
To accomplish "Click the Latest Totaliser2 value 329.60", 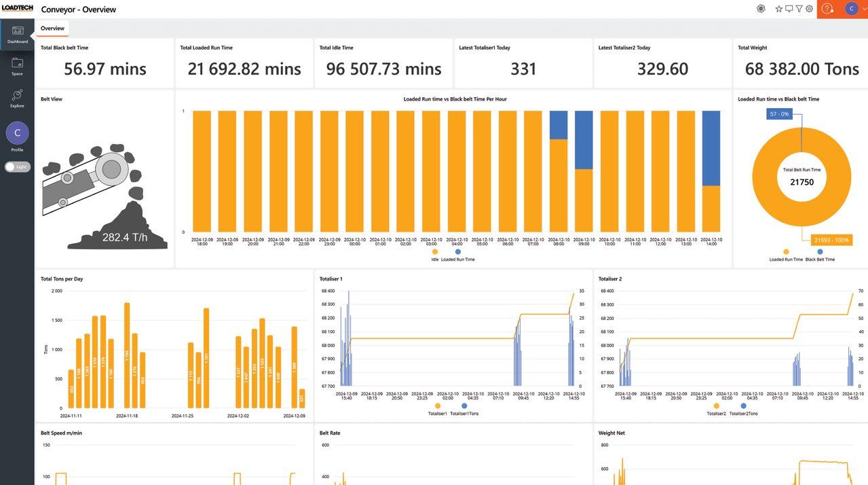I will (662, 69).
